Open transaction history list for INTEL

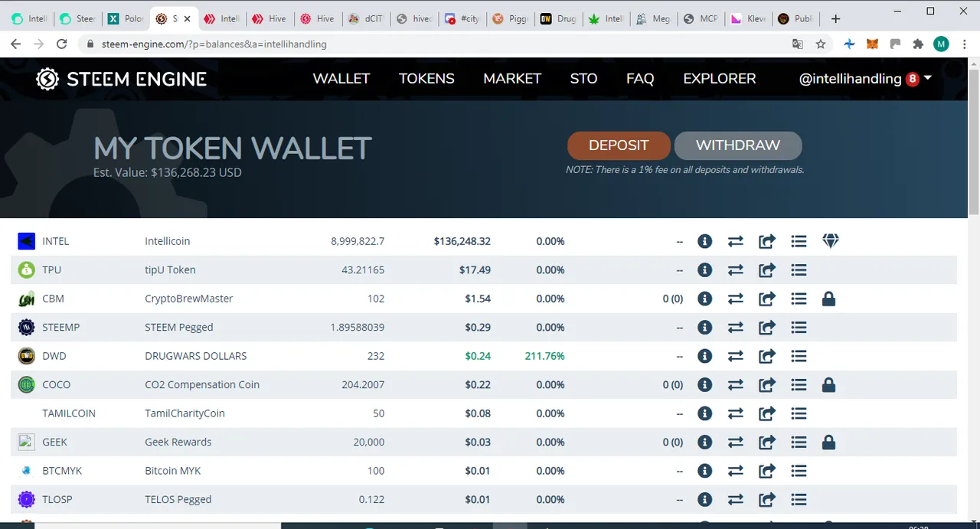coord(799,241)
